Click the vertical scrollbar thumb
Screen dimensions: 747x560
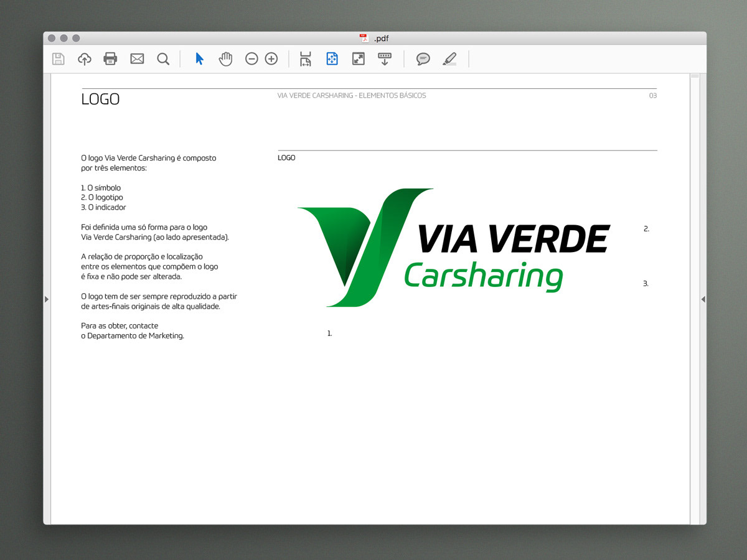coord(695,76)
